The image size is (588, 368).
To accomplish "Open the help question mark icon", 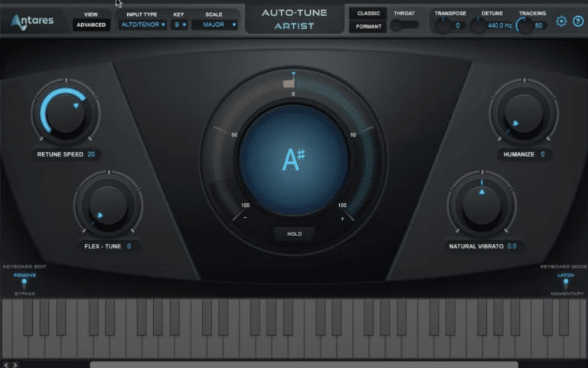I will point(578,21).
